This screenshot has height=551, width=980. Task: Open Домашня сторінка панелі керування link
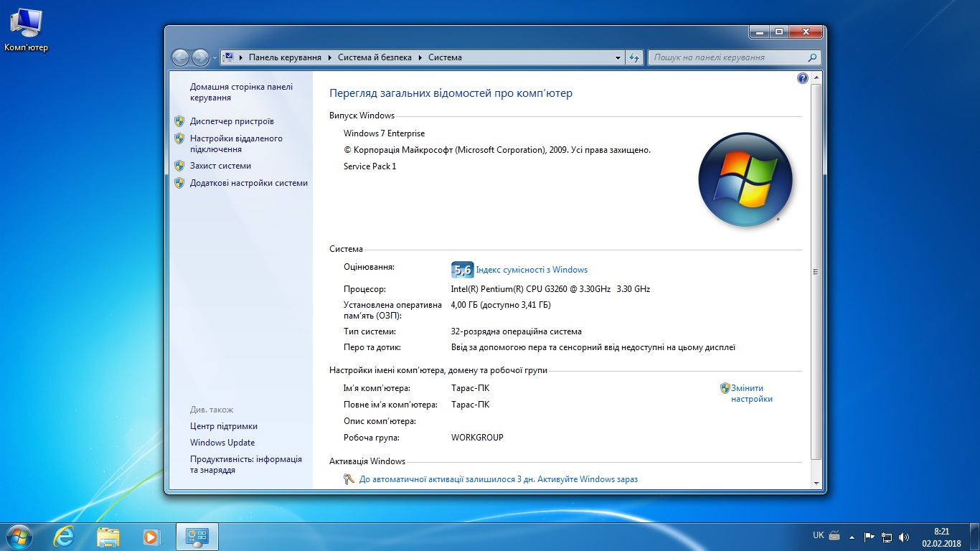point(241,92)
